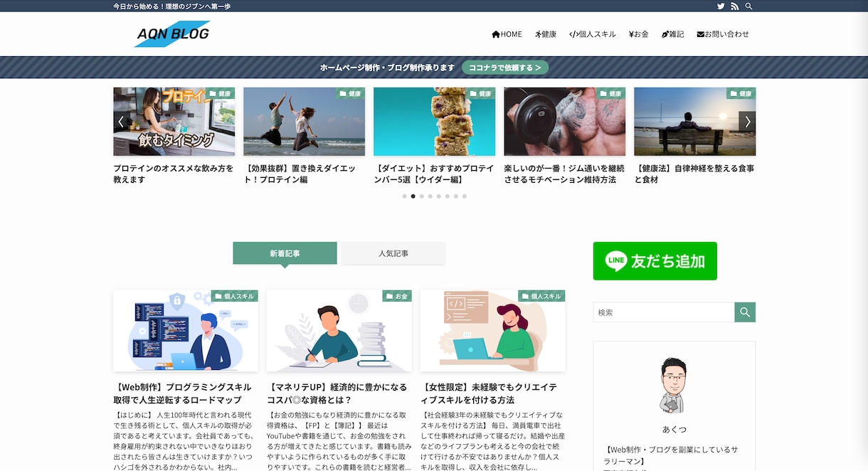The height and width of the screenshot is (471, 868).
Task: Select the last carousel pagination dot
Action: [x=464, y=196]
